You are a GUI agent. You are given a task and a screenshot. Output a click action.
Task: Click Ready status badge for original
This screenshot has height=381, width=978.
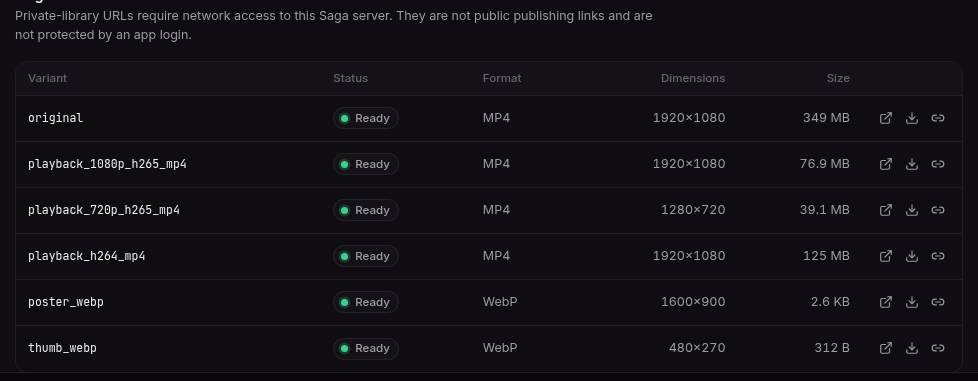(366, 118)
